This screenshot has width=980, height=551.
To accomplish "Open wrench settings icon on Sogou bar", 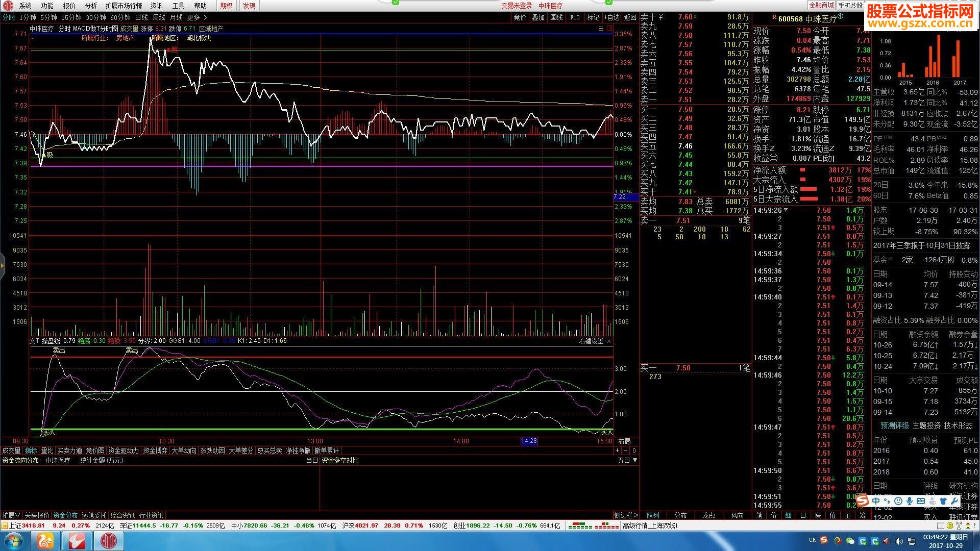I will [954, 501].
